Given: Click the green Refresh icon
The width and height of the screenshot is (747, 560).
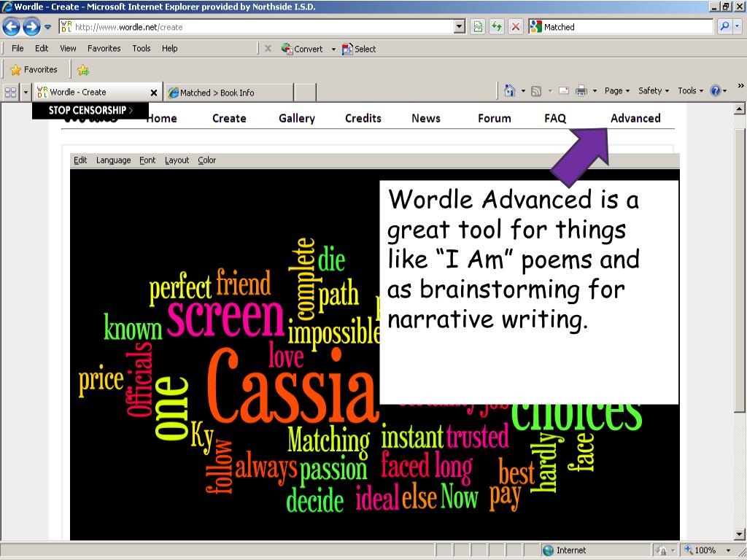Looking at the screenshot, I should [x=496, y=27].
